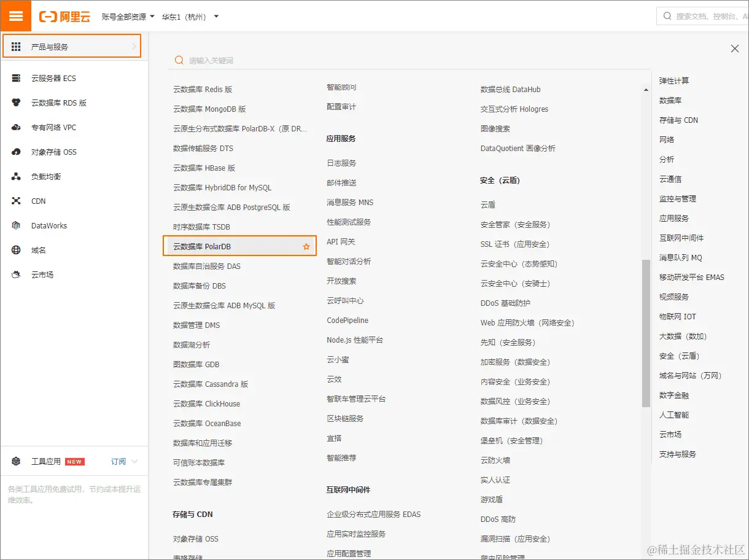
Task: Click the ECS server icon in the sidebar
Action: [17, 78]
